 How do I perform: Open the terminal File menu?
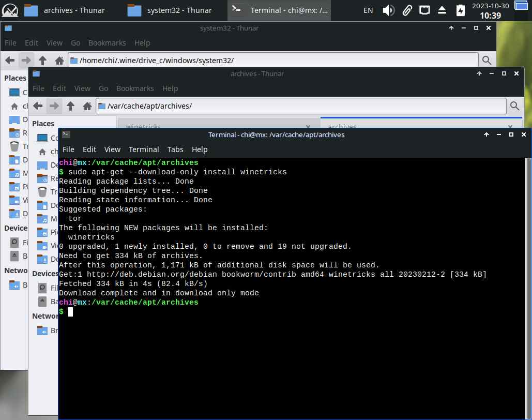pyautogui.click(x=68, y=149)
